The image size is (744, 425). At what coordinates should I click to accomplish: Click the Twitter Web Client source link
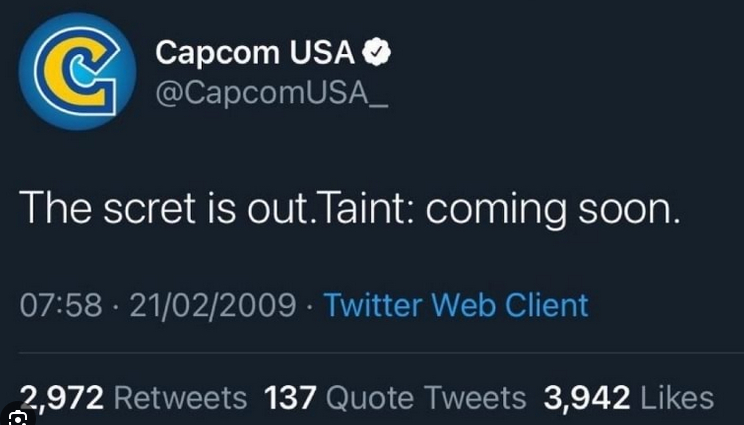click(x=456, y=304)
